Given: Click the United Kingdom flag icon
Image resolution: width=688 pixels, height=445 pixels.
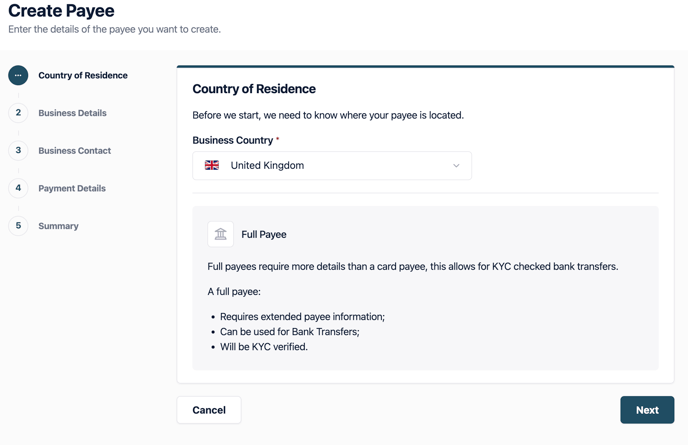Looking at the screenshot, I should (212, 165).
